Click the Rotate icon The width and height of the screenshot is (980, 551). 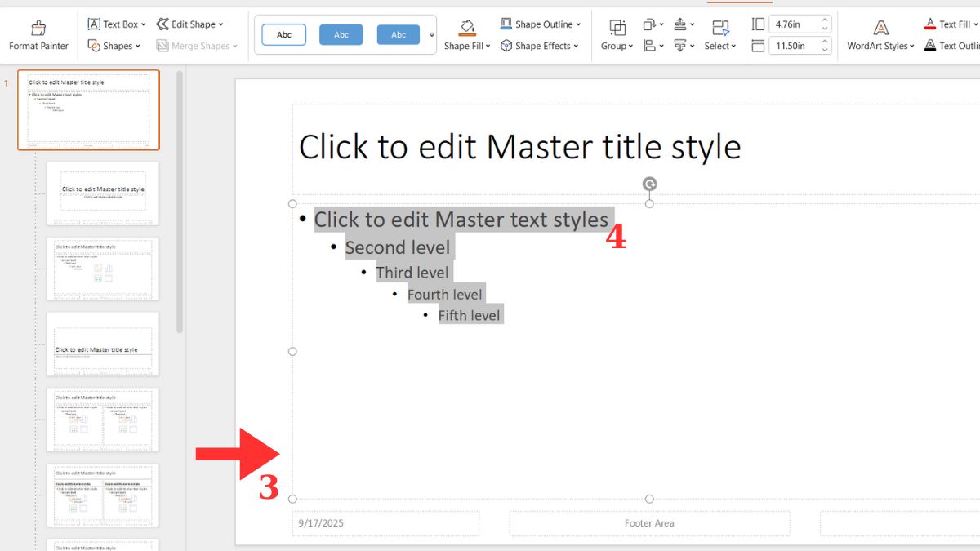tap(649, 24)
